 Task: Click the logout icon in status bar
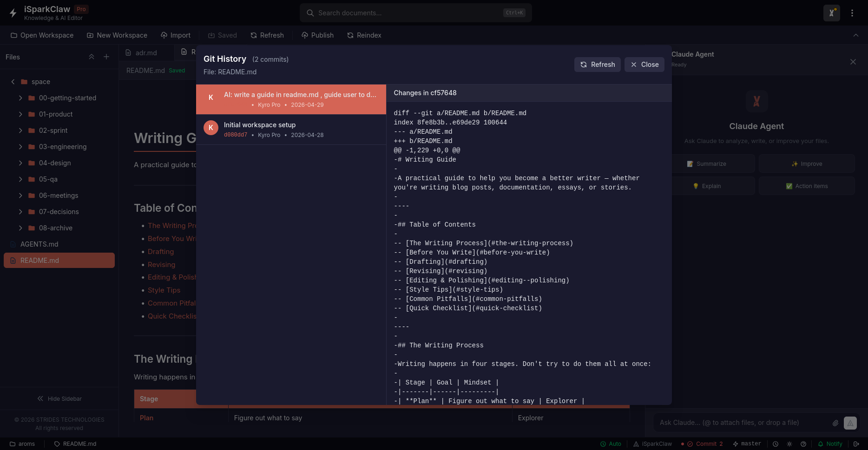coord(856,444)
